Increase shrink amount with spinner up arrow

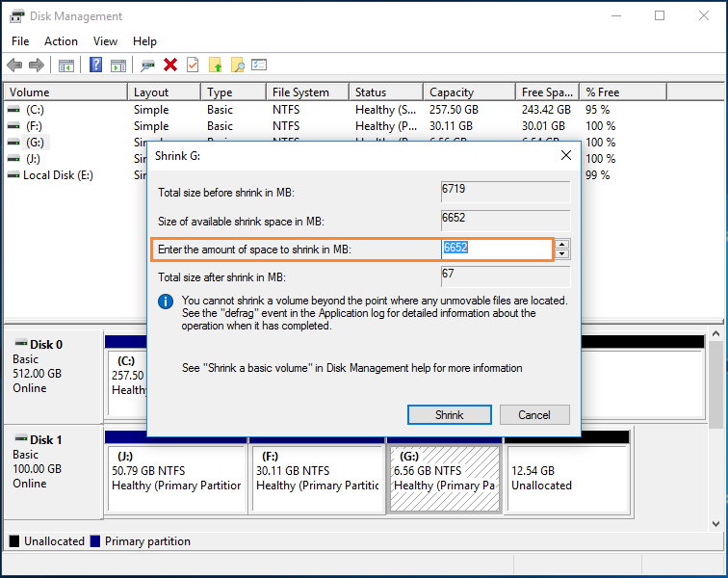(x=562, y=245)
